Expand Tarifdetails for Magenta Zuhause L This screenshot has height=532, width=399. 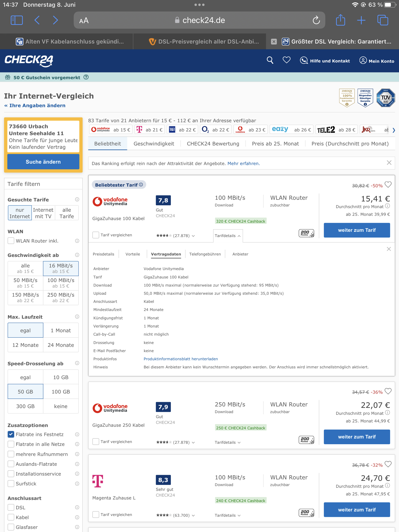point(227,515)
